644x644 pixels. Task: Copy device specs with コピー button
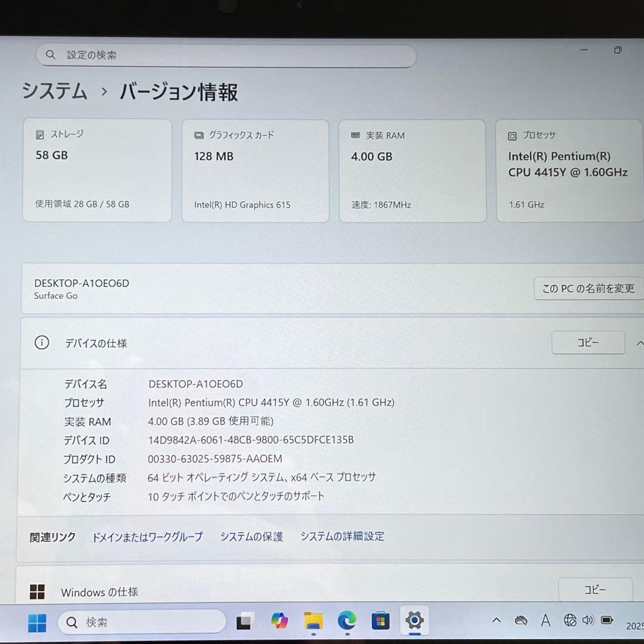pyautogui.click(x=588, y=342)
